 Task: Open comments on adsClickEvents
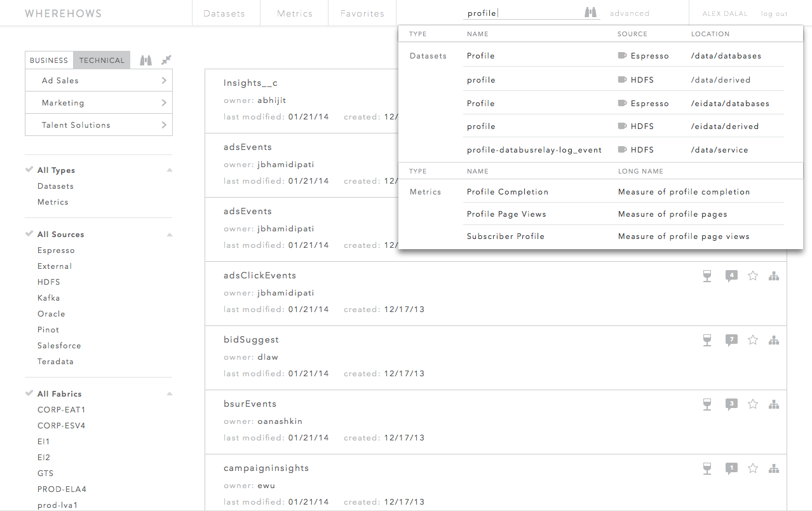731,276
